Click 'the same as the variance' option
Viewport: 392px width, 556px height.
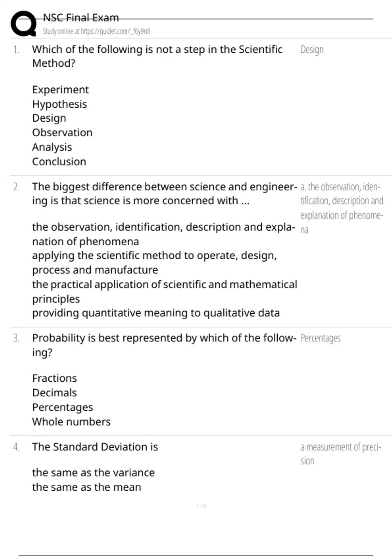coord(93,473)
